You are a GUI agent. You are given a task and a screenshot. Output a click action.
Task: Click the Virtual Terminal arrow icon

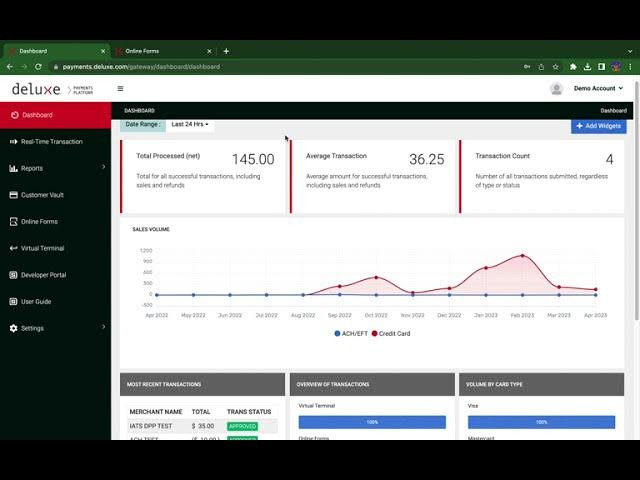coord(13,248)
